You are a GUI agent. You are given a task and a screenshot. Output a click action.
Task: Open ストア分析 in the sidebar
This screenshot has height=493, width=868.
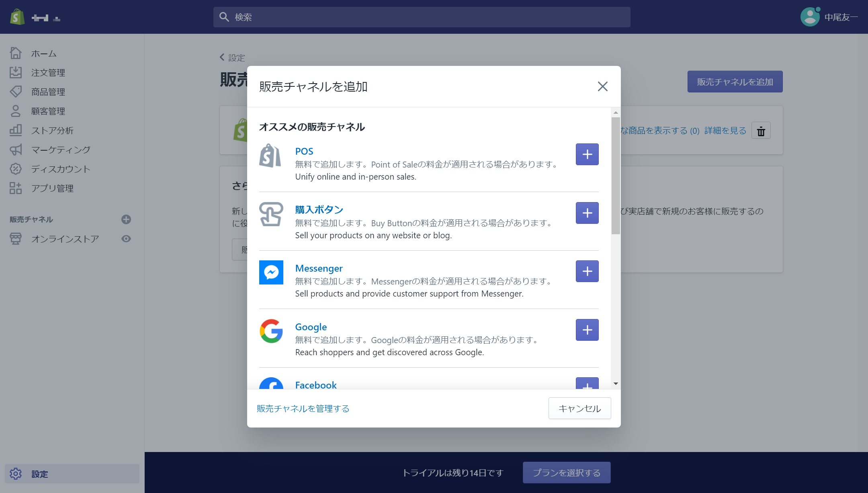(x=52, y=131)
